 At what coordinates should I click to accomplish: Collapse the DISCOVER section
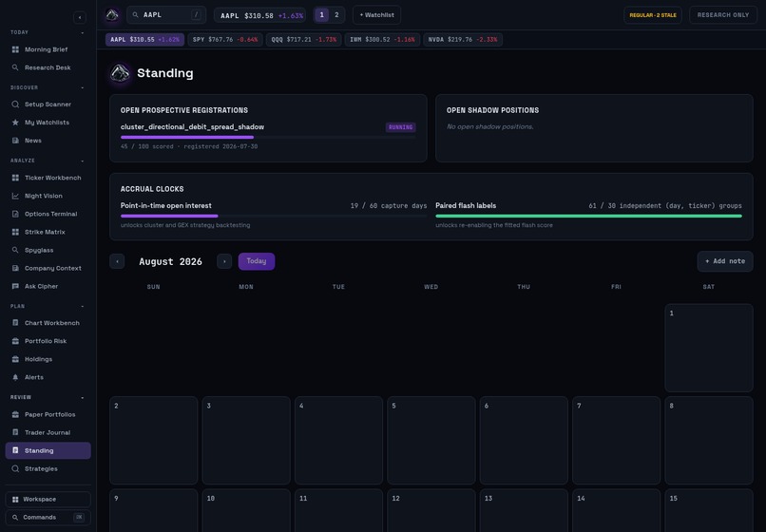(82, 88)
